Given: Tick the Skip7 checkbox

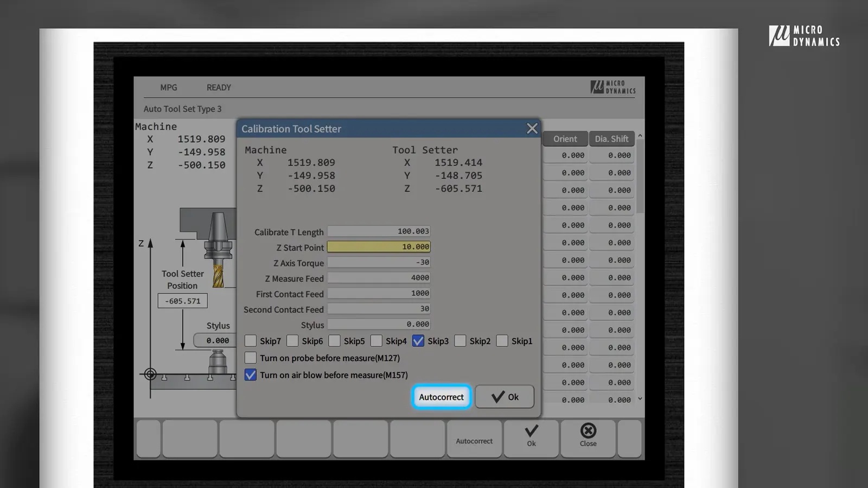Looking at the screenshot, I should pyautogui.click(x=251, y=341).
